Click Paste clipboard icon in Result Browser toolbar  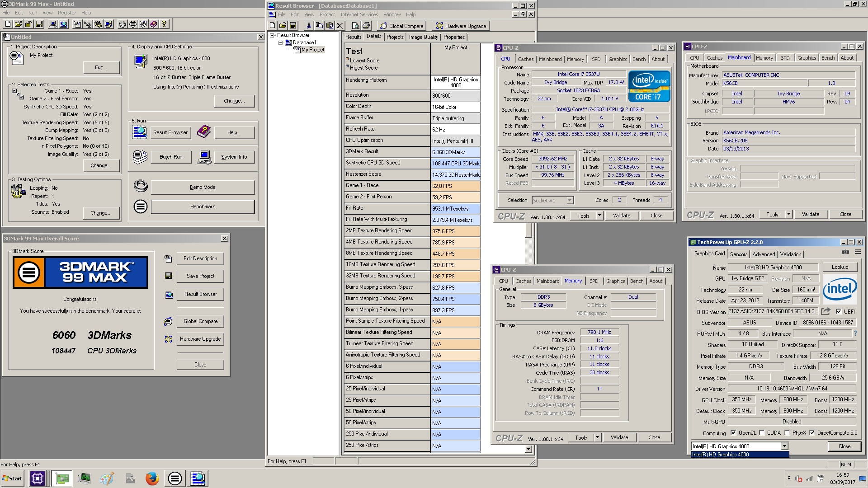coord(330,26)
